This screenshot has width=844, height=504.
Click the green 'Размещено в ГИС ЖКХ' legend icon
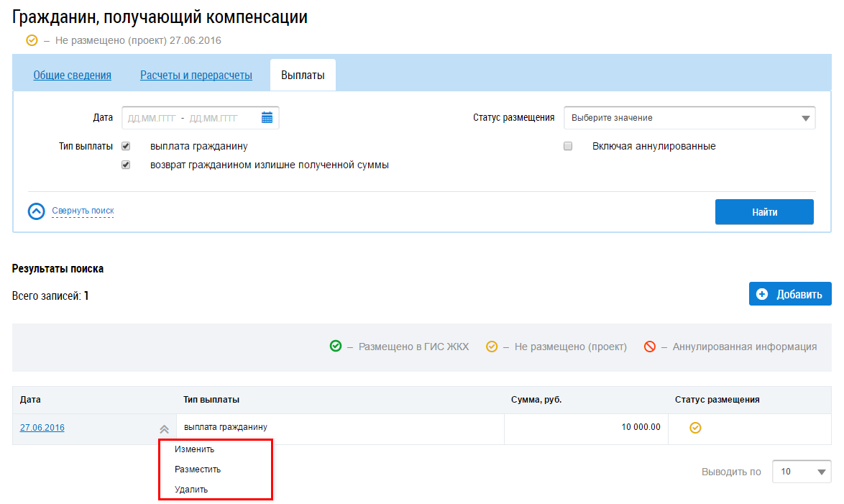click(336, 347)
